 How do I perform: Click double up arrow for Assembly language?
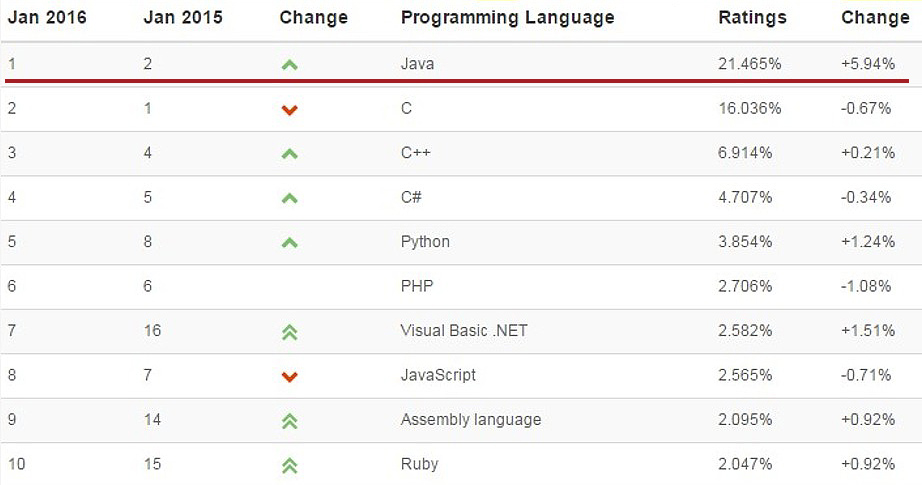[289, 422]
